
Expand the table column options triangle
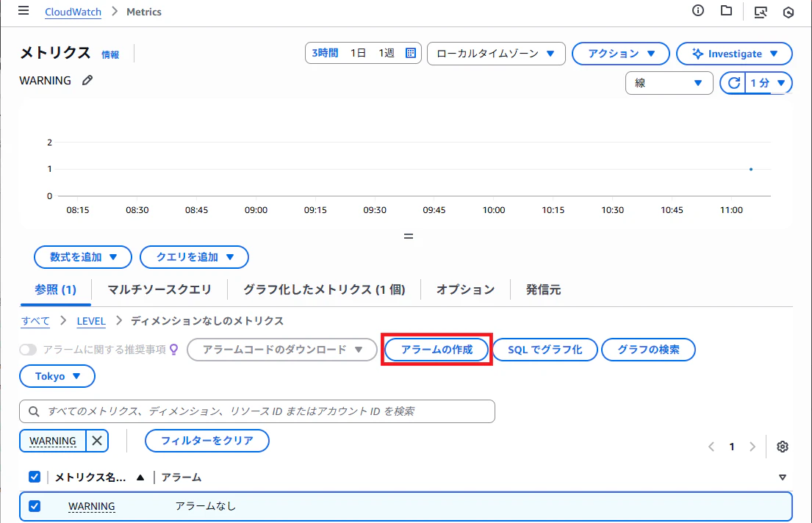point(783,477)
